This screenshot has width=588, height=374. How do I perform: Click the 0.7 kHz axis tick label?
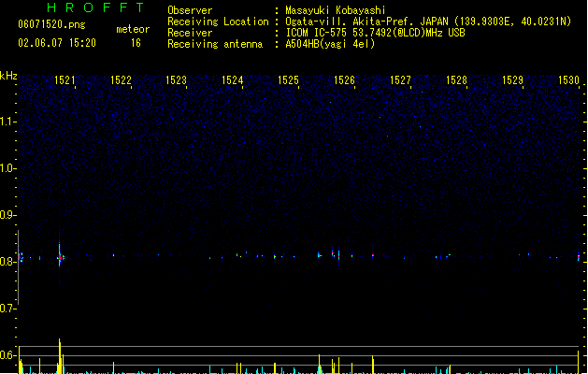tap(7, 309)
